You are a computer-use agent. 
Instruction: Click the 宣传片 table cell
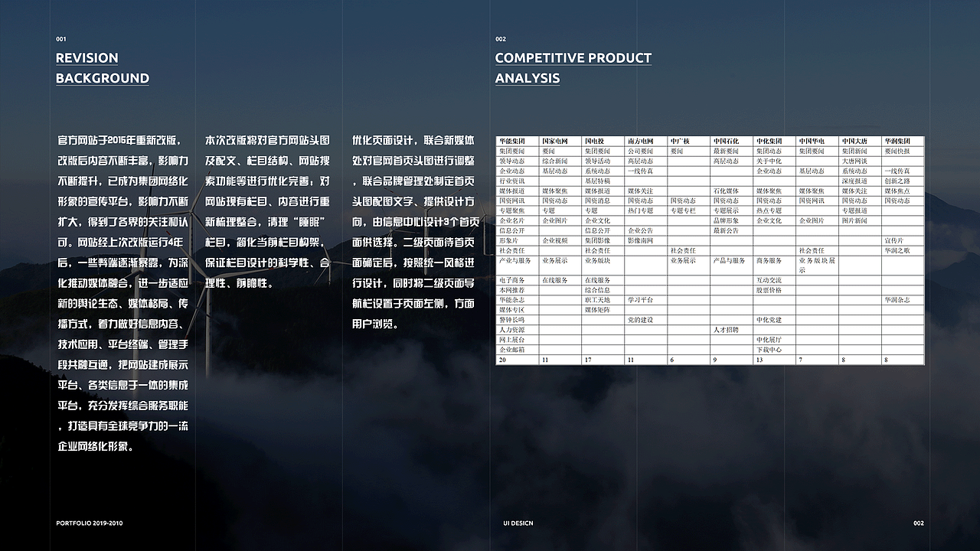(903, 240)
